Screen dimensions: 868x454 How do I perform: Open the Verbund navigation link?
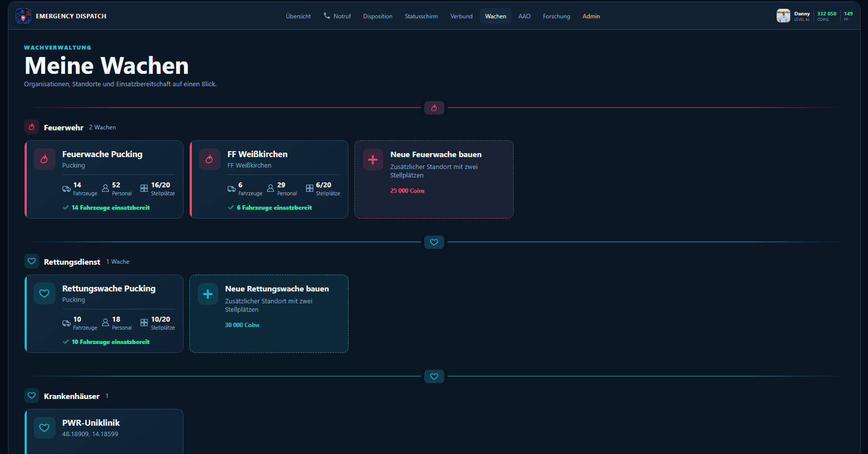pos(462,16)
